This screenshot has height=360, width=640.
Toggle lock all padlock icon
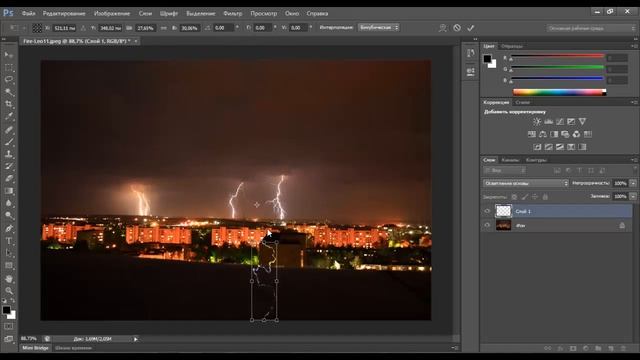[x=545, y=197]
